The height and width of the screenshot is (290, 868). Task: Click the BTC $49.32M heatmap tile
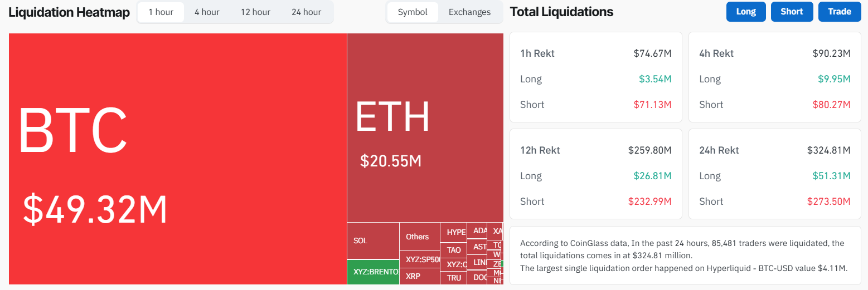pos(177,159)
